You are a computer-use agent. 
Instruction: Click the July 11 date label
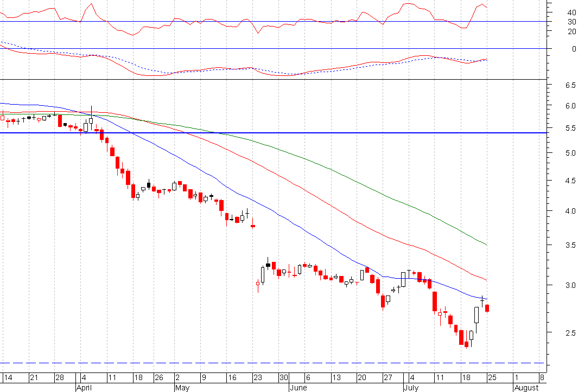point(440,377)
